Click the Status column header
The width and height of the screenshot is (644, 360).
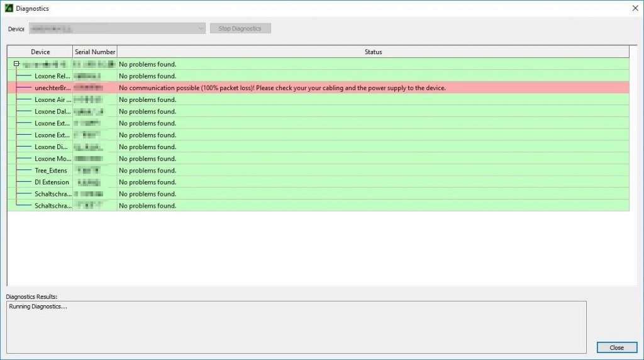[x=373, y=52]
